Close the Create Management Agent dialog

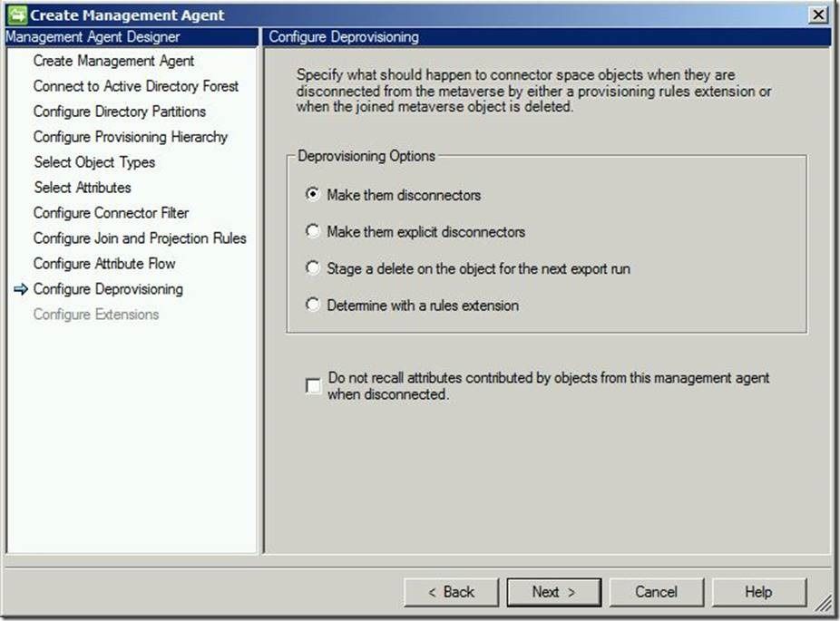point(818,15)
